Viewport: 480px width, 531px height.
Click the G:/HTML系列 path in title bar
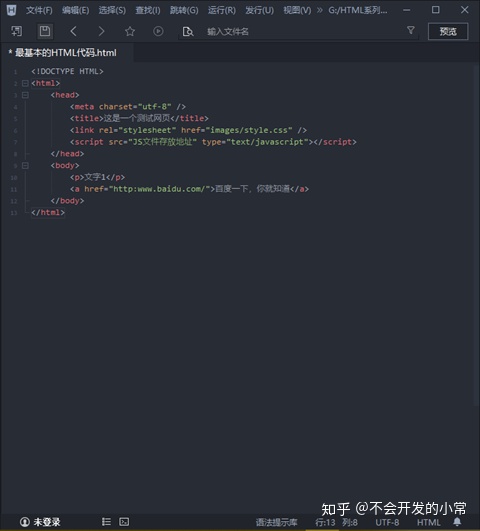[358, 10]
